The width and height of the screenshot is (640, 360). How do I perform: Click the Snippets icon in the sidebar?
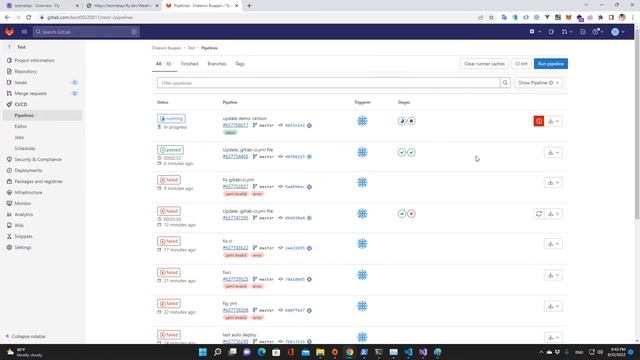click(x=9, y=236)
